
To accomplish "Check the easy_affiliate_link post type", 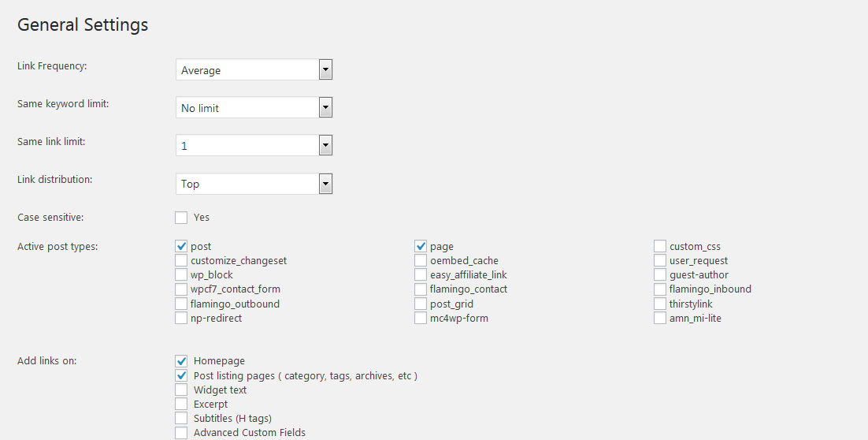I will click(421, 275).
